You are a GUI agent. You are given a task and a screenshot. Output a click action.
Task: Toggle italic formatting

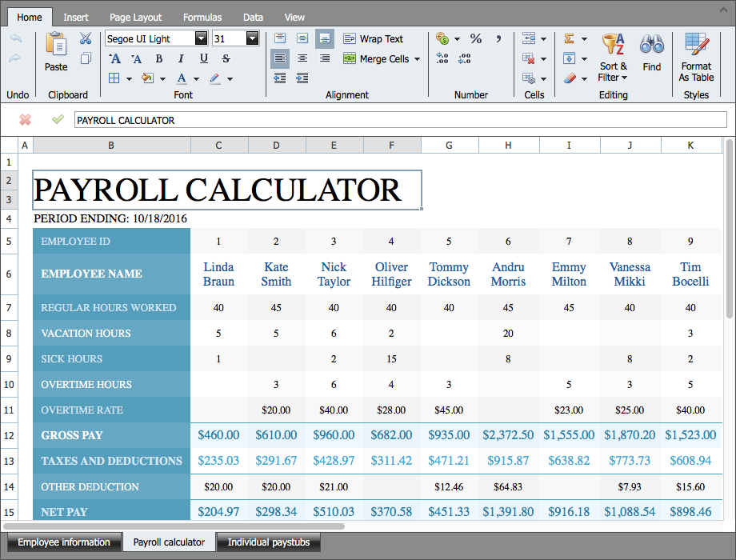[x=182, y=58]
